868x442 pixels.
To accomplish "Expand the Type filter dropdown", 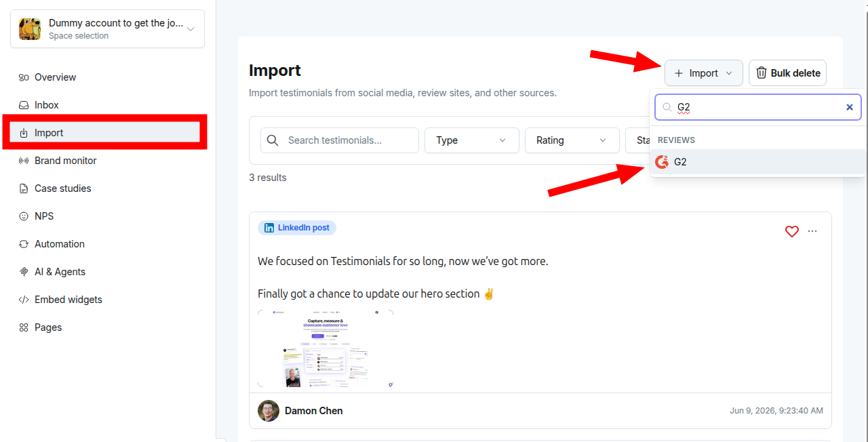I will point(472,140).
